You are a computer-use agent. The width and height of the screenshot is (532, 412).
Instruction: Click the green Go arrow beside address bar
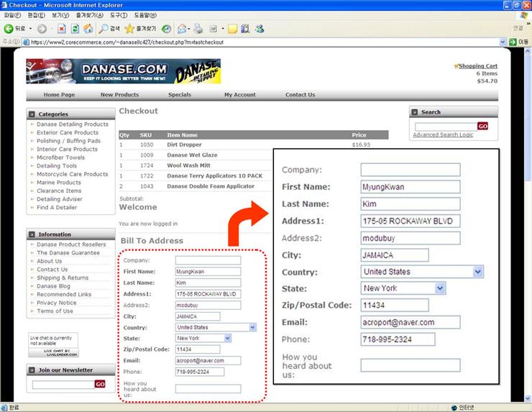[513, 42]
